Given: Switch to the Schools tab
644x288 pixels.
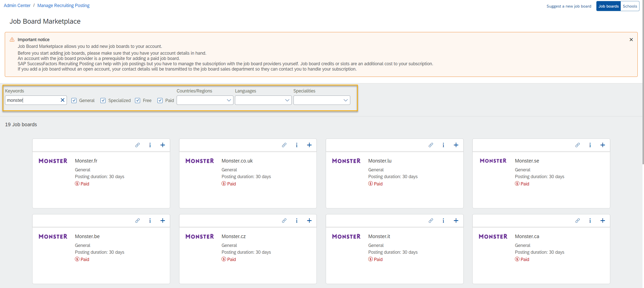Looking at the screenshot, I should 630,6.
